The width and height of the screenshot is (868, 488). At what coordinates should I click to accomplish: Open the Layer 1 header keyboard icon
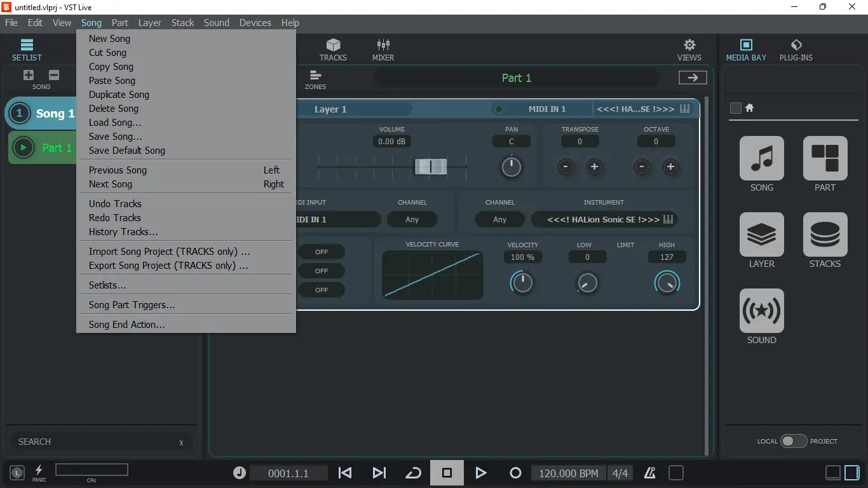tap(685, 109)
